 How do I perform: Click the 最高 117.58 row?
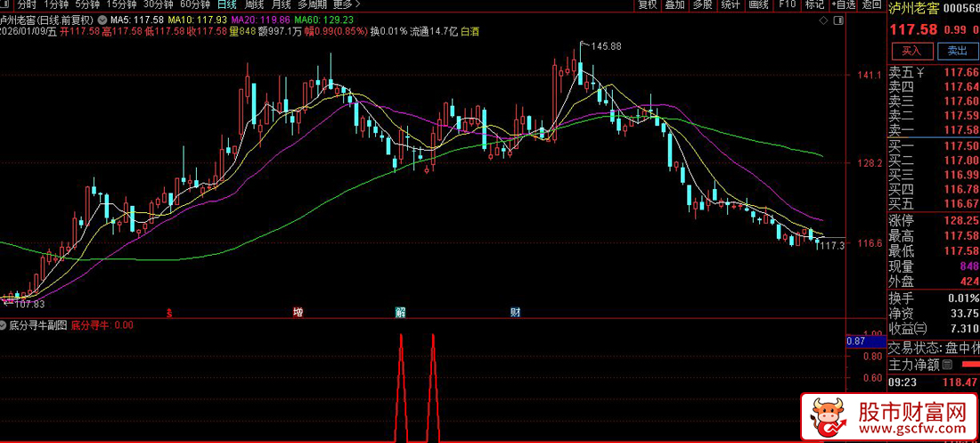coord(934,236)
